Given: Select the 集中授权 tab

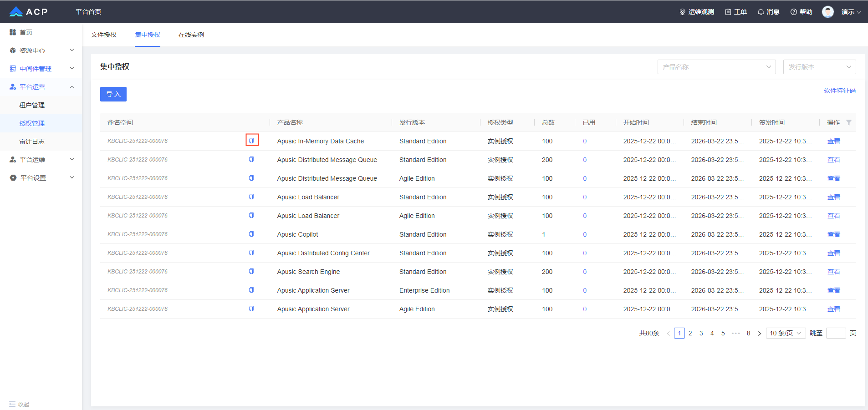Looking at the screenshot, I should click(148, 35).
